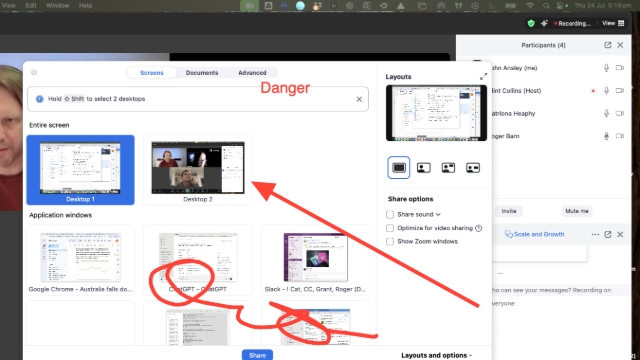Click muted microphone icon for Roger Barn
Image resolution: width=640 pixels, height=360 pixels.
click(606, 136)
